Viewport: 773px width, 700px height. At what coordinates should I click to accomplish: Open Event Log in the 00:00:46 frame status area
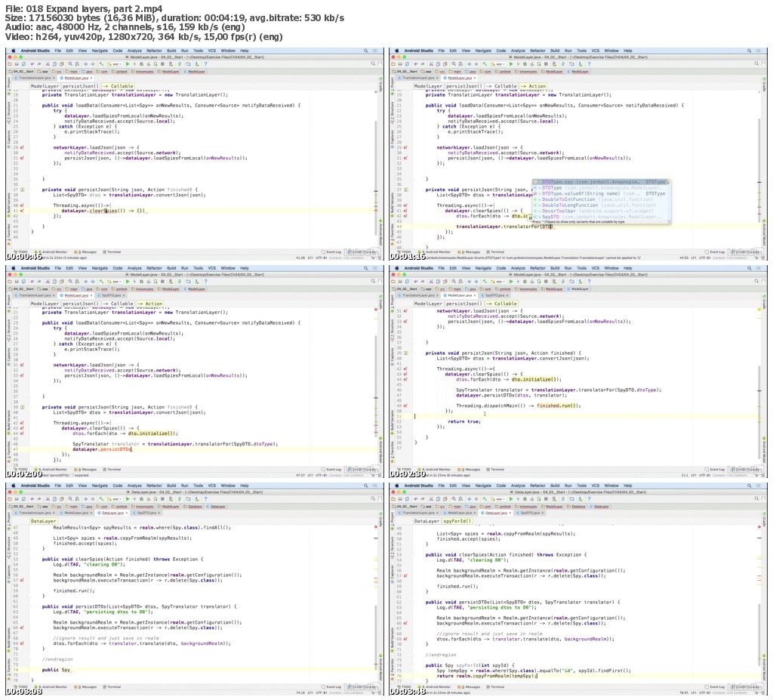tap(332, 251)
